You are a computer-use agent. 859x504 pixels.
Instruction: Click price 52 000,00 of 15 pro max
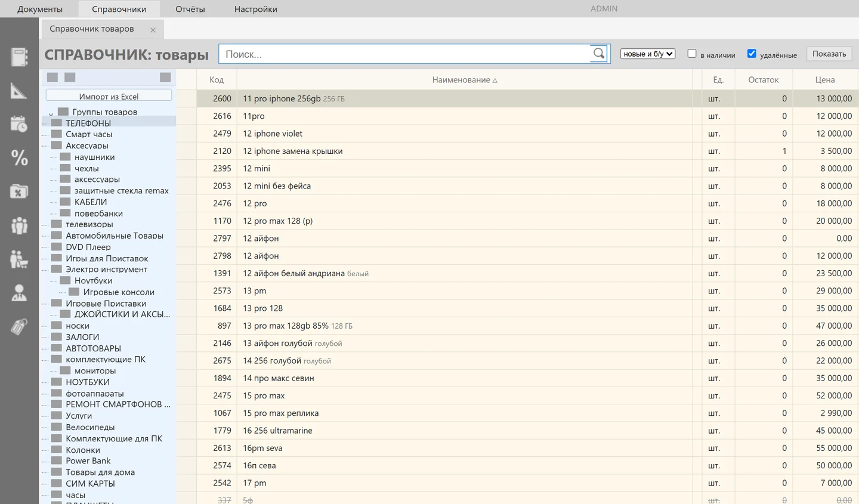[834, 395]
